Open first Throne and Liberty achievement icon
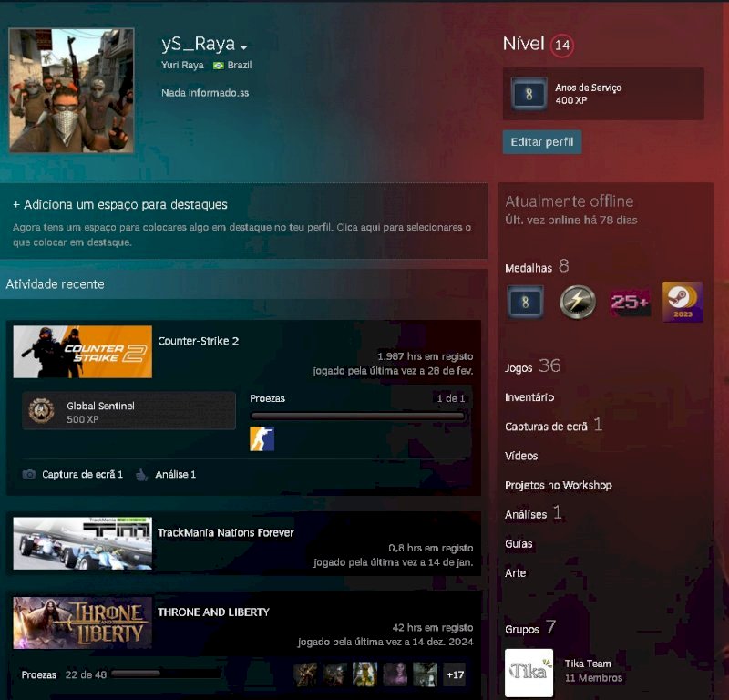Image resolution: width=729 pixels, height=700 pixels. tap(305, 674)
